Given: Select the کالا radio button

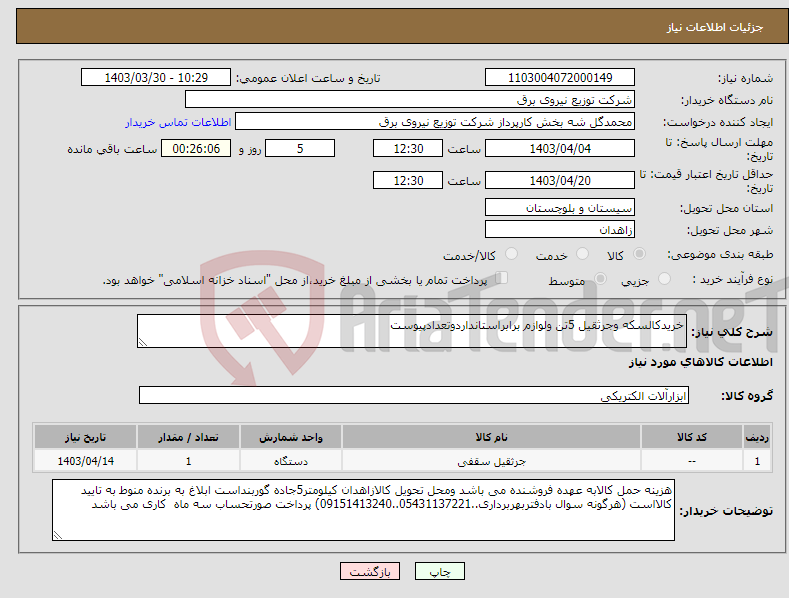Looking at the screenshot, I should coord(640,254).
